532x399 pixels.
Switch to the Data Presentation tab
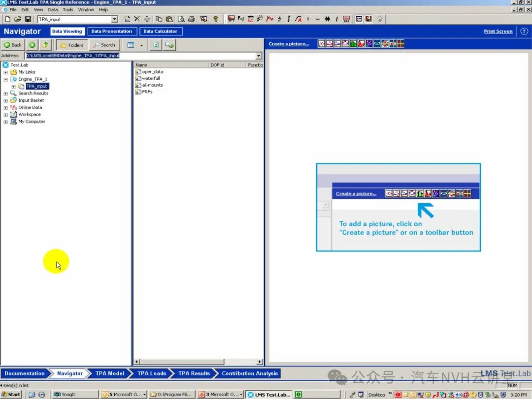[x=112, y=31]
